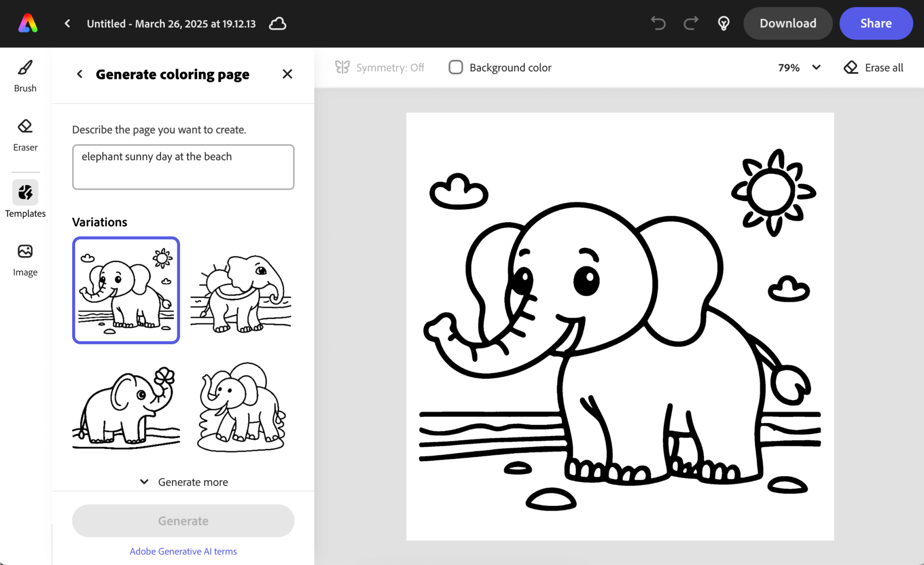Enable the Background color checkbox
This screenshot has height=565, width=924.
click(x=456, y=68)
